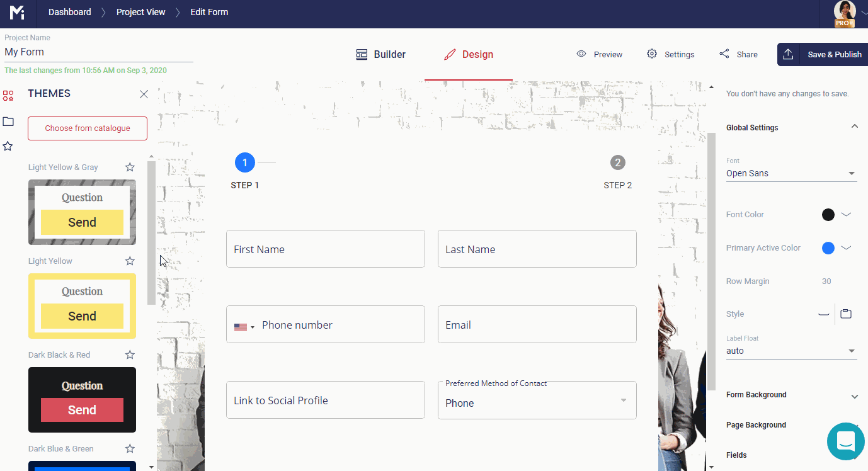Click the Preview eye icon
868x471 pixels.
click(x=581, y=54)
